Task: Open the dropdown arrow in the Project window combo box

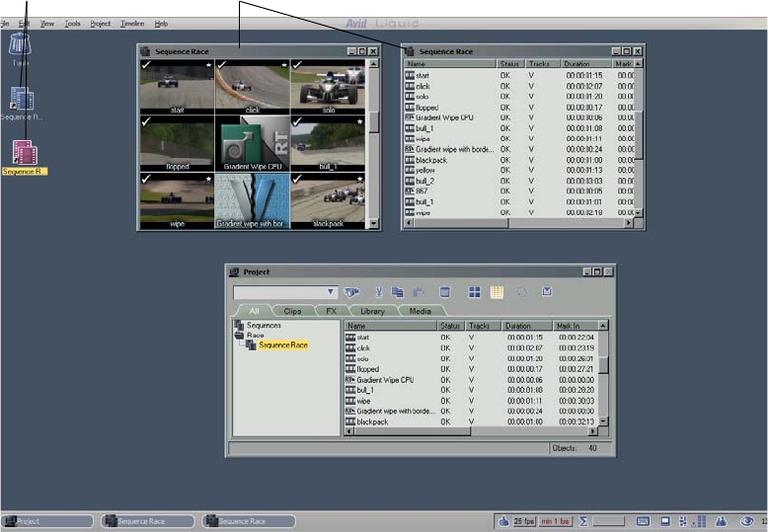Action: coord(331,292)
